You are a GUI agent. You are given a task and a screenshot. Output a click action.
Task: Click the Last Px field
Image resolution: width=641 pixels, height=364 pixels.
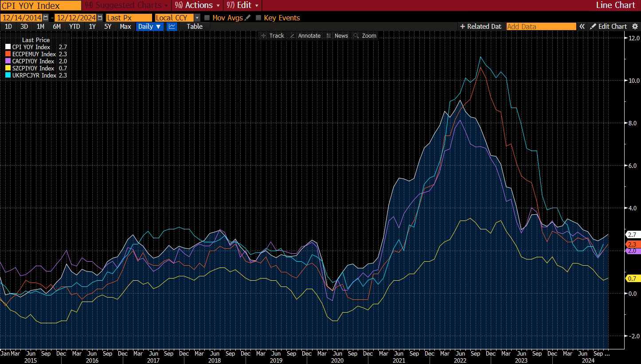click(x=129, y=18)
